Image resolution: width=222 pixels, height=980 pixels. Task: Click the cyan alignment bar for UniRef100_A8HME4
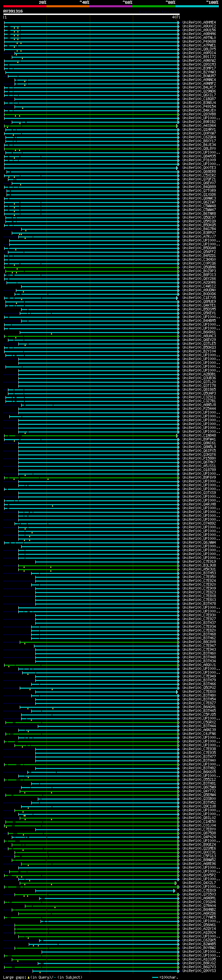pyautogui.click(x=92, y=23)
